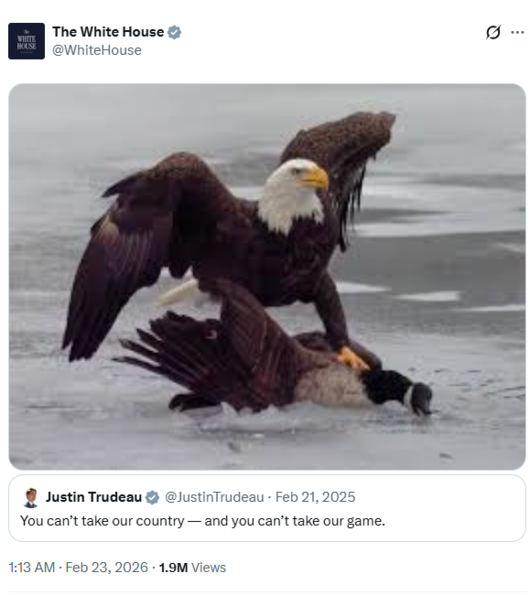Click the Canada goose's head in photo

point(419,398)
